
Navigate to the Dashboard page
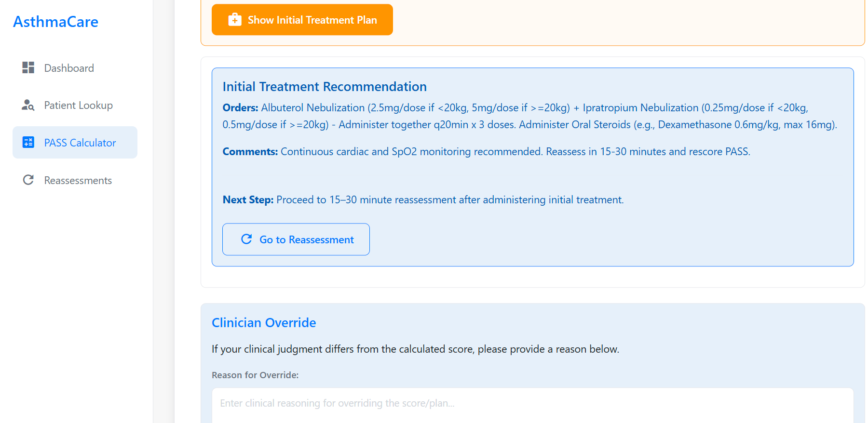pyautogui.click(x=69, y=67)
